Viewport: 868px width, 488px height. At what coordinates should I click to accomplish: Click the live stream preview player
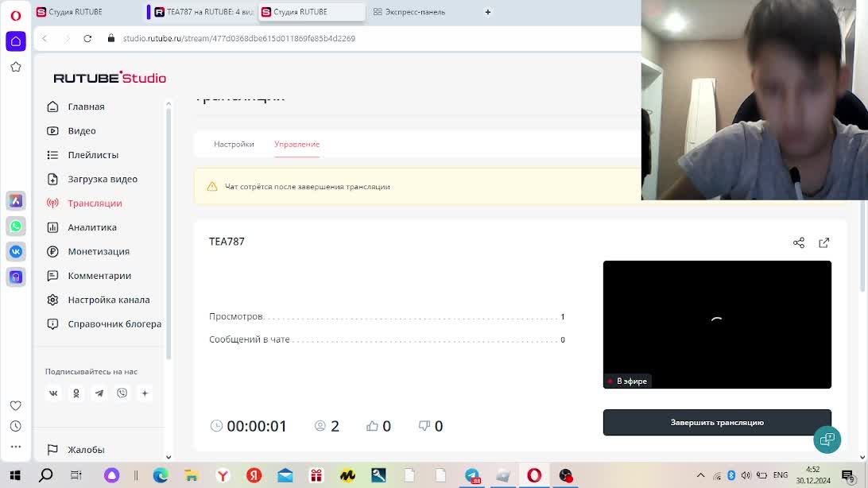[717, 324]
